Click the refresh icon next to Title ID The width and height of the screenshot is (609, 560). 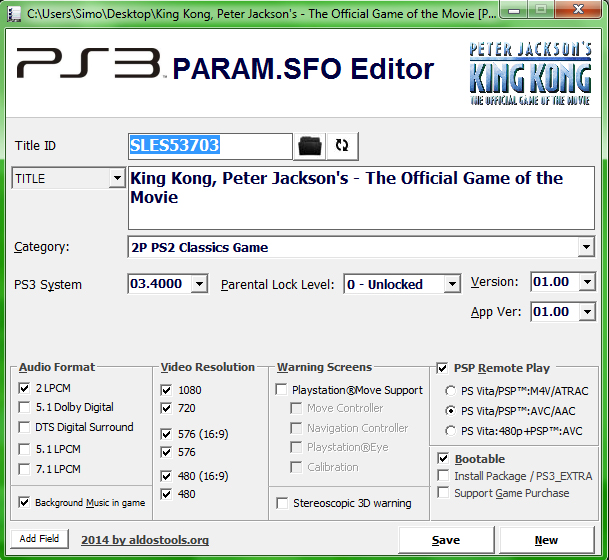342,146
